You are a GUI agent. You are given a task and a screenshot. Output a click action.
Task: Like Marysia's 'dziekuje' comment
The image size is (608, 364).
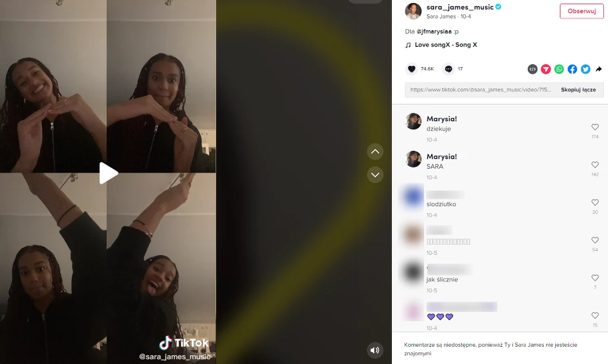(595, 127)
